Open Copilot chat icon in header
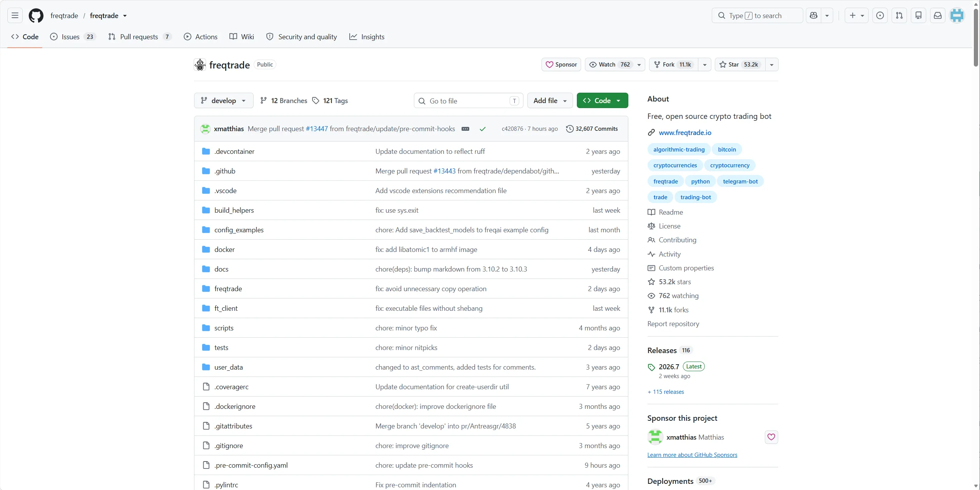 814,15
